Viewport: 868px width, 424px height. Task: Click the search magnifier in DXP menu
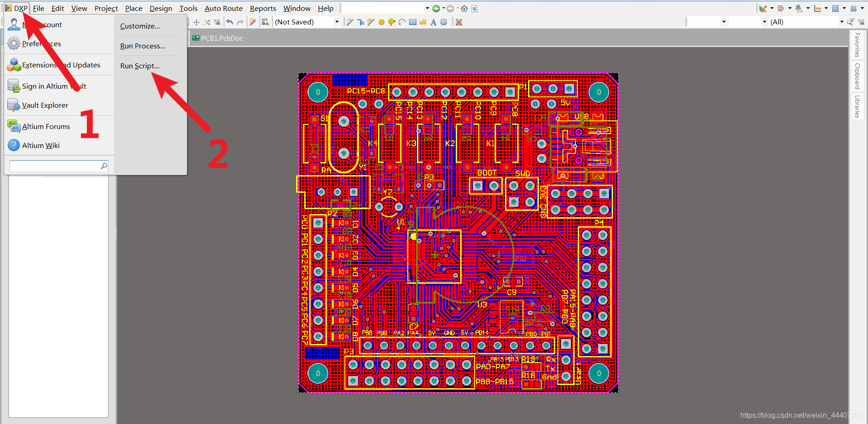pyautogui.click(x=104, y=166)
